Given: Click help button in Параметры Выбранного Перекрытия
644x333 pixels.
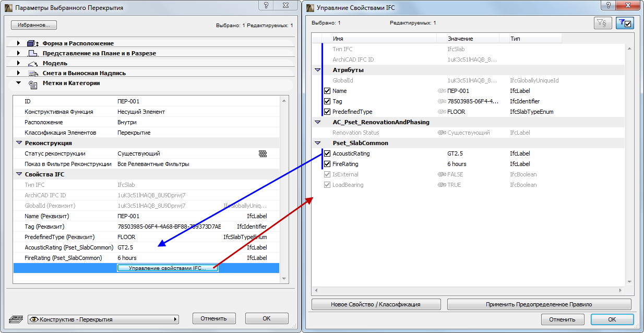Looking at the screenshot, I should click(x=266, y=6).
